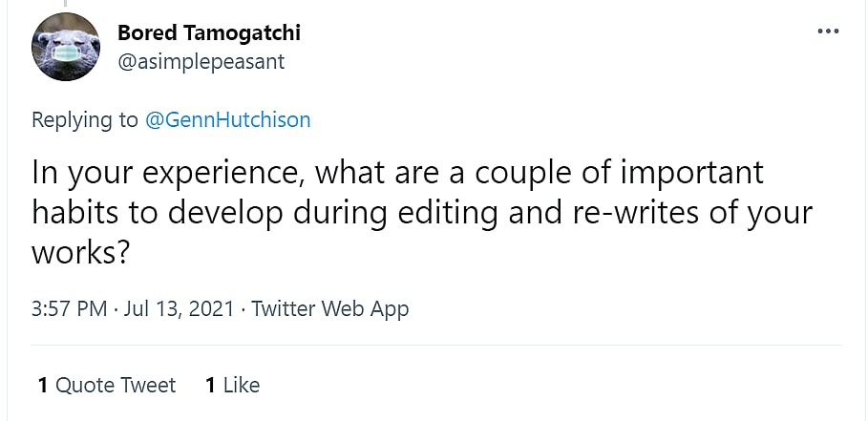Open the Twitter Web App source link
868x421 pixels.
(329, 309)
